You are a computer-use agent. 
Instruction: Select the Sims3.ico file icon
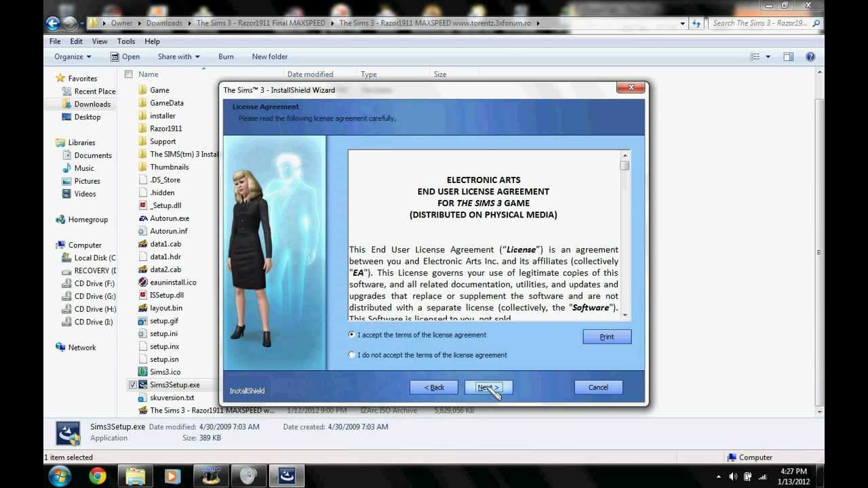coord(142,372)
